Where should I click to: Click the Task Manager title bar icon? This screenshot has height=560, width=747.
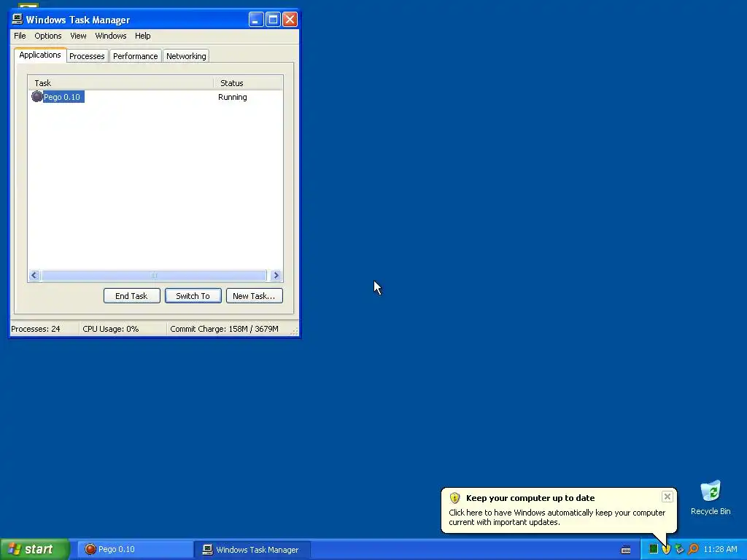pos(18,19)
